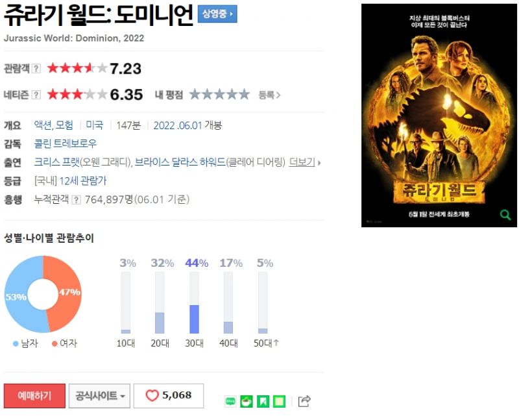519x420 pixels.
Task: Click the 예매하기 booking button
Action: 34,396
